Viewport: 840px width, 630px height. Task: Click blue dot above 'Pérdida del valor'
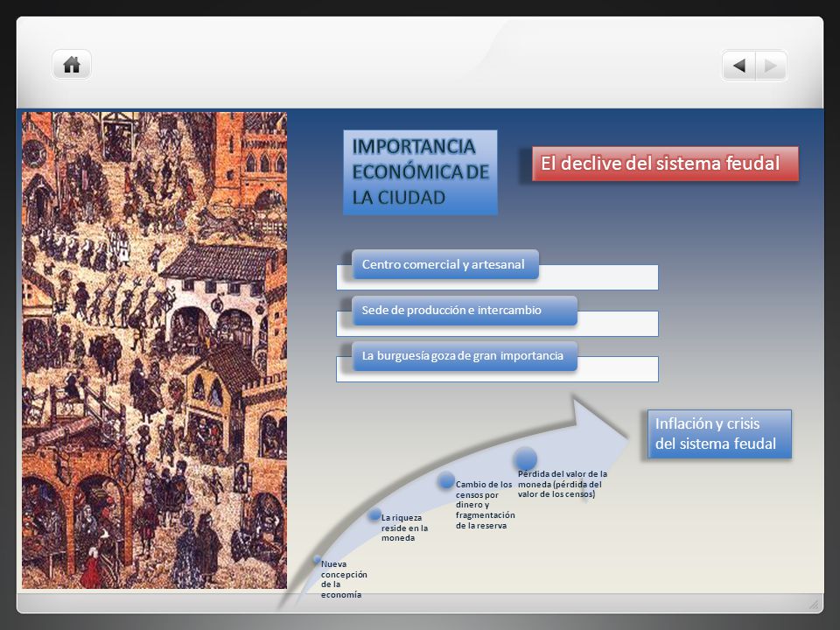526,458
